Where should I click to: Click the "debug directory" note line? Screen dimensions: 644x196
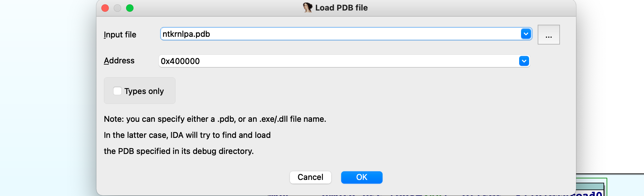[x=179, y=151]
